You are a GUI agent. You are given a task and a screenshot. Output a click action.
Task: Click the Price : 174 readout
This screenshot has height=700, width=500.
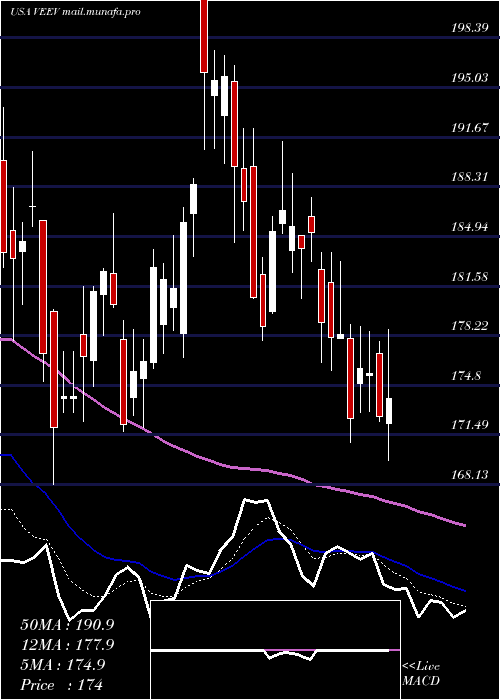tap(61, 685)
